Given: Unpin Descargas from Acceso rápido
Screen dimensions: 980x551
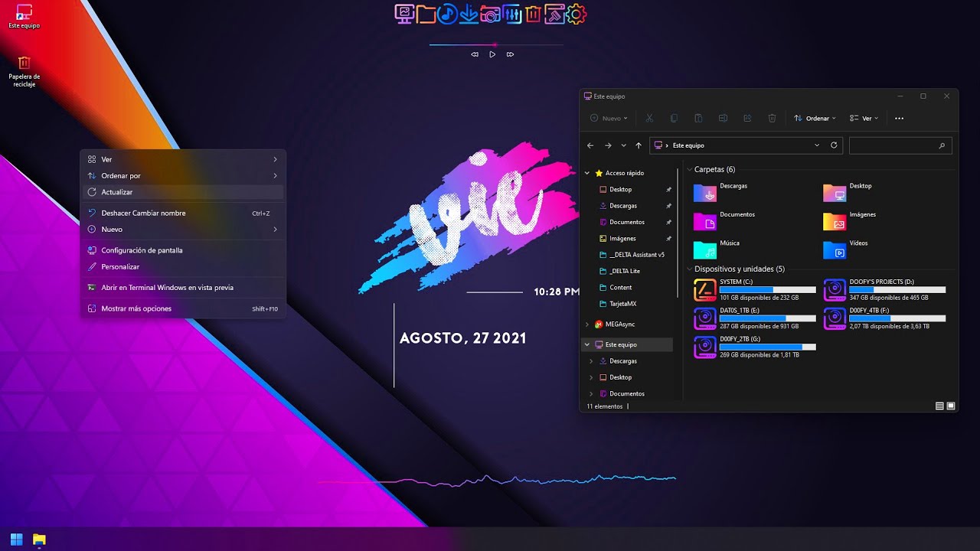Looking at the screenshot, I should [x=668, y=205].
